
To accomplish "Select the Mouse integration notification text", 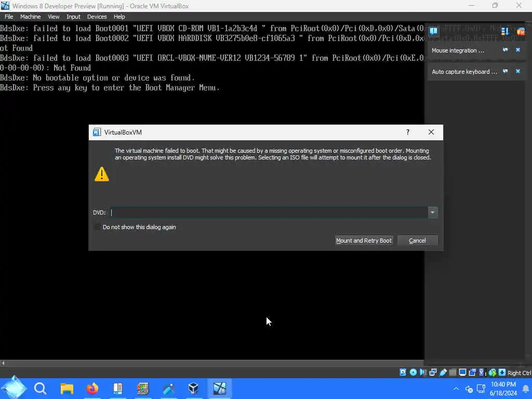I will 458,50.
